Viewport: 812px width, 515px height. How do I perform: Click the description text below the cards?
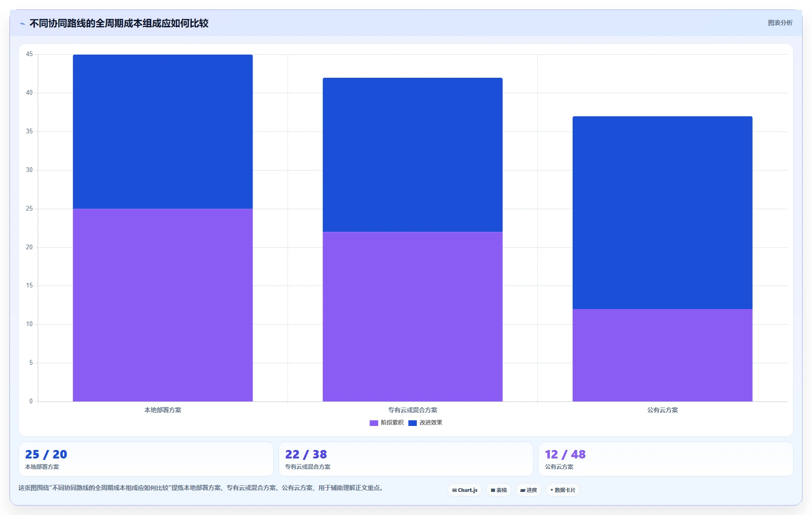coord(202,488)
